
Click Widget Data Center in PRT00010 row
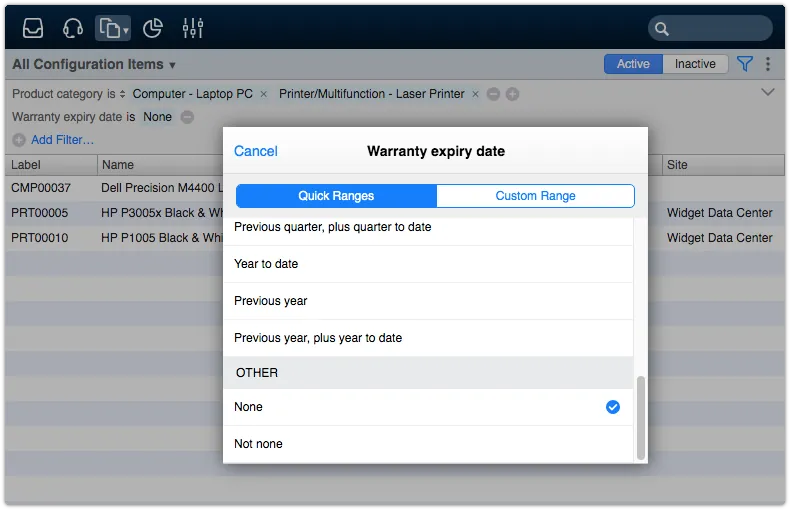[x=719, y=238]
